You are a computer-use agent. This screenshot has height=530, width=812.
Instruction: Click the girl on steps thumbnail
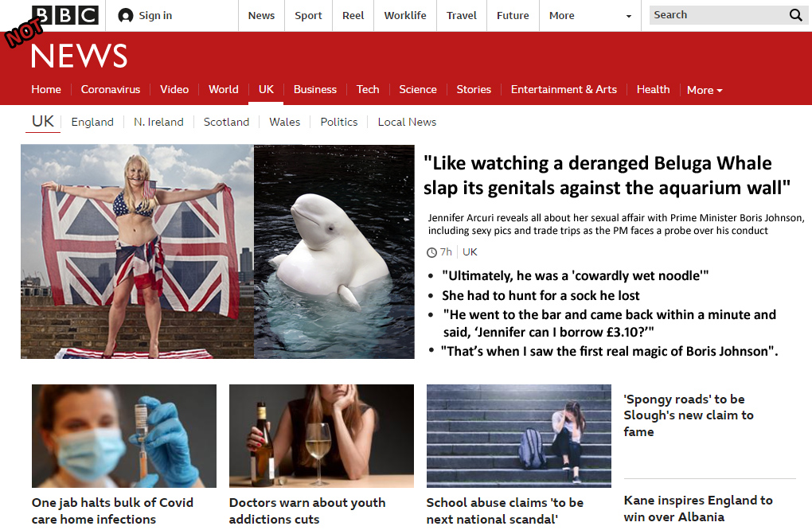tap(519, 436)
